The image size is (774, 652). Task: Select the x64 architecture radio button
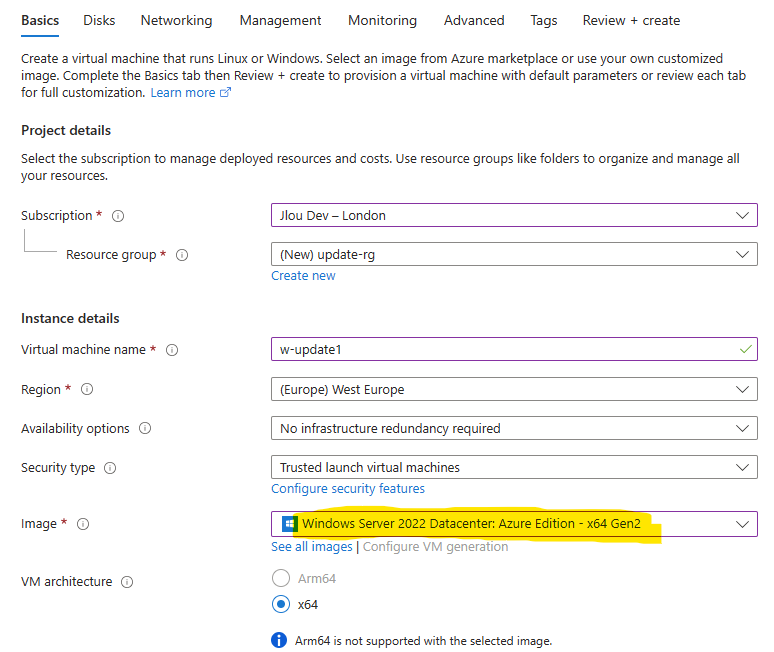tap(281, 604)
